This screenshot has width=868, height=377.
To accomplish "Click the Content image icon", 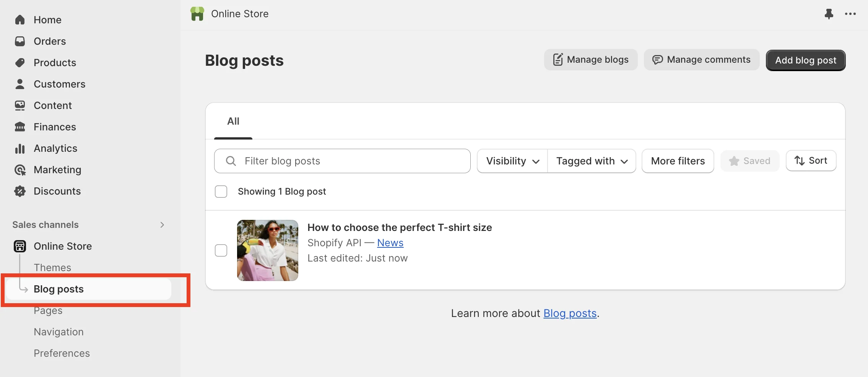I will coord(20,106).
